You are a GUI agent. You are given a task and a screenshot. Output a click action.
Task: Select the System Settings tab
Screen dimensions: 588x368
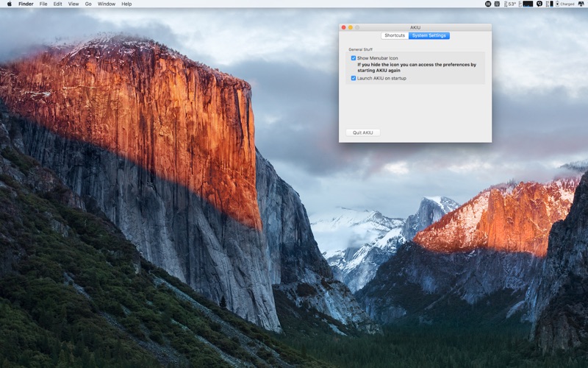coord(429,35)
